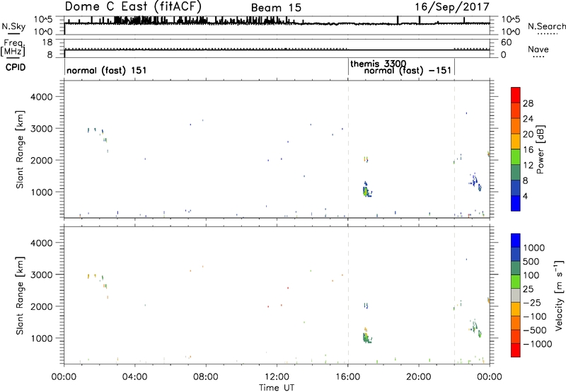566x392 pixels.
Task: Click the "3000" tick on the velocity panel
Action: tap(42, 275)
